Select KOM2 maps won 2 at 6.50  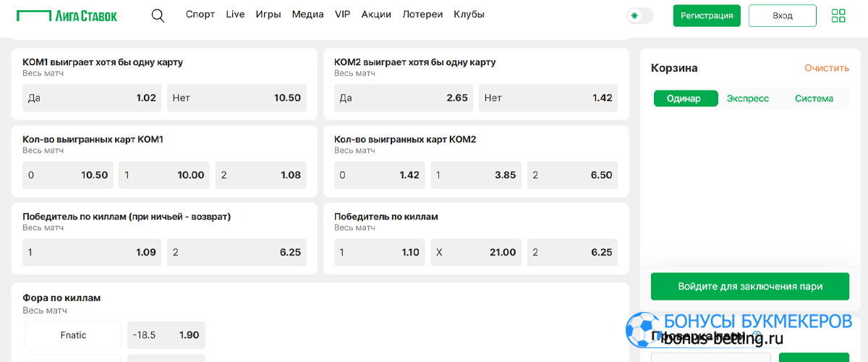572,174
